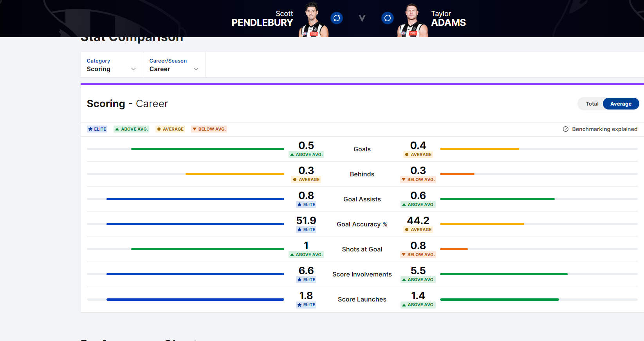The width and height of the screenshot is (644, 341).
Task: Open the Career/Season dropdown showing Career
Action: [x=174, y=65]
